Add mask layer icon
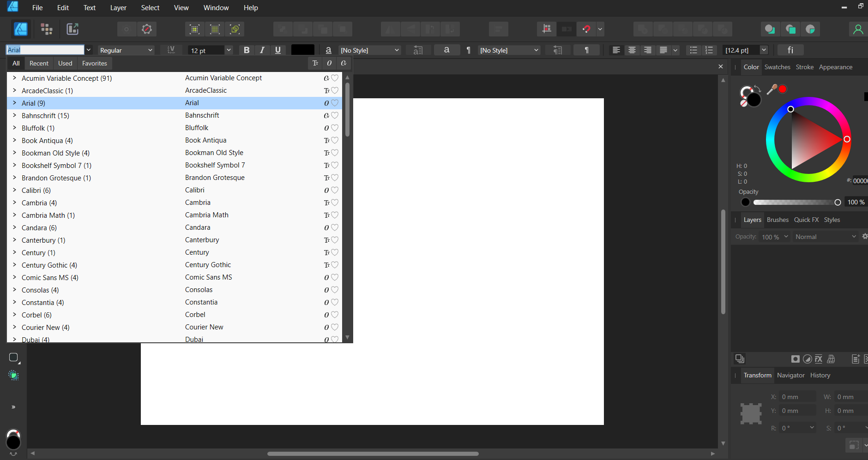868x460 pixels. point(795,359)
